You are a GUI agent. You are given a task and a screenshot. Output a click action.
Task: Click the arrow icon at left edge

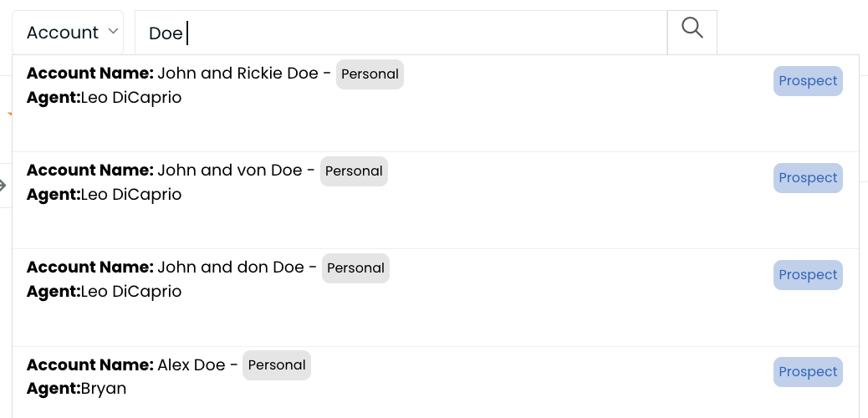coord(3,186)
